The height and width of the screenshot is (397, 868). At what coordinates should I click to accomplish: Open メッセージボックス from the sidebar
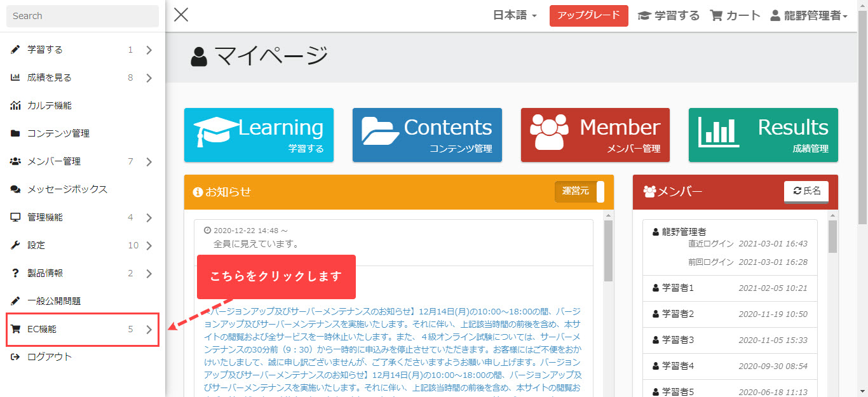pyautogui.click(x=67, y=189)
